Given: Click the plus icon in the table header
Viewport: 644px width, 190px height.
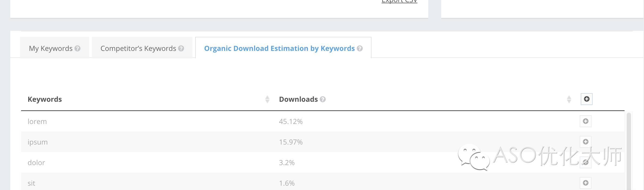Looking at the screenshot, I should point(586,99).
